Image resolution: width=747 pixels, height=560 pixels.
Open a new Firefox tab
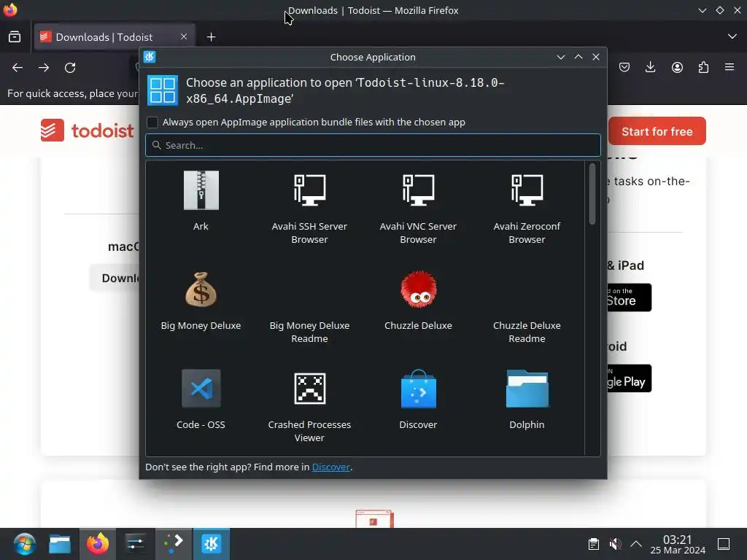(x=211, y=37)
